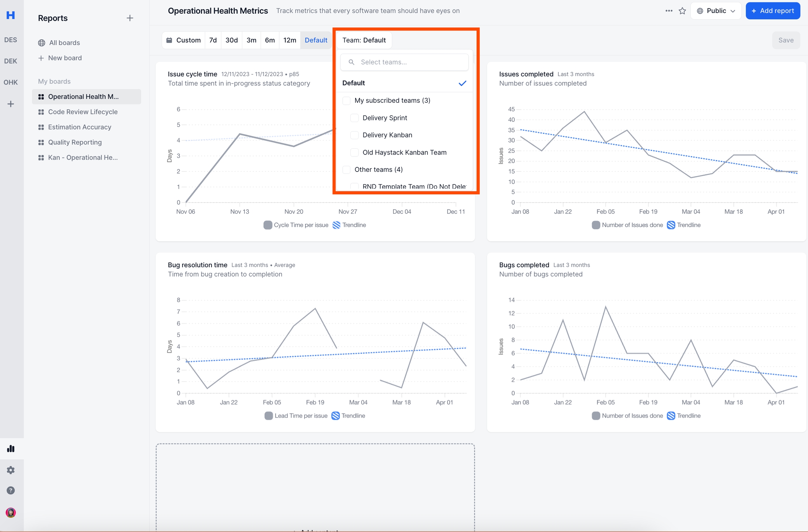Click the Issue cycle time report title
This screenshot has height=532, width=808.
192,74
